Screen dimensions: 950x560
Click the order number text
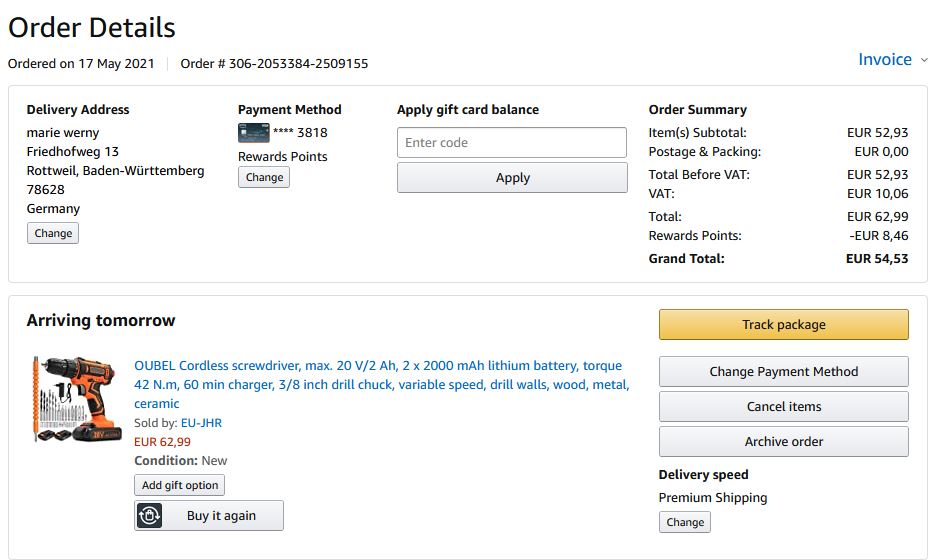274,64
